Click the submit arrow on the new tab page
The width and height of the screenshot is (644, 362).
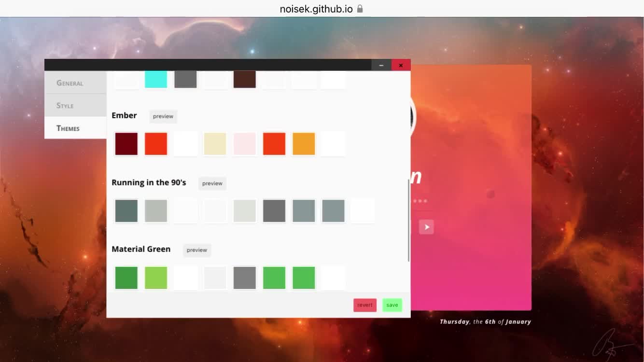coord(426,226)
